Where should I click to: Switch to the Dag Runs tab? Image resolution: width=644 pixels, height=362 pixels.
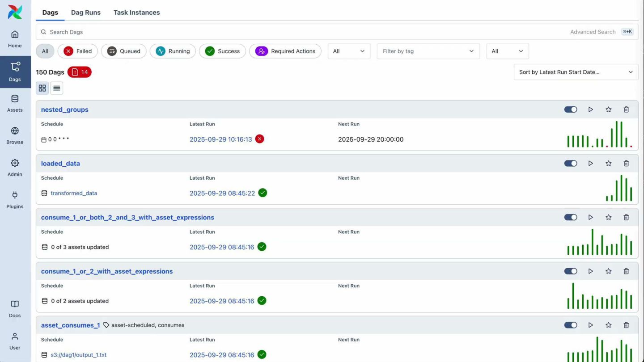point(85,13)
